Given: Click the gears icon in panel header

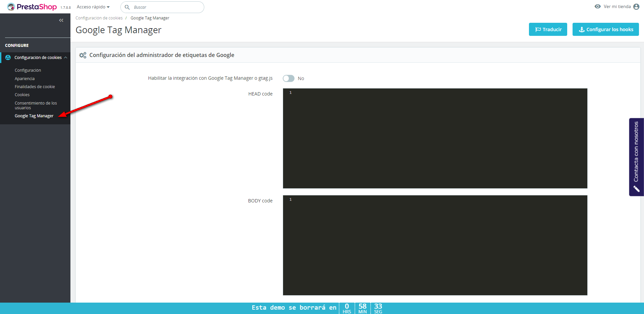Looking at the screenshot, I should [x=83, y=55].
